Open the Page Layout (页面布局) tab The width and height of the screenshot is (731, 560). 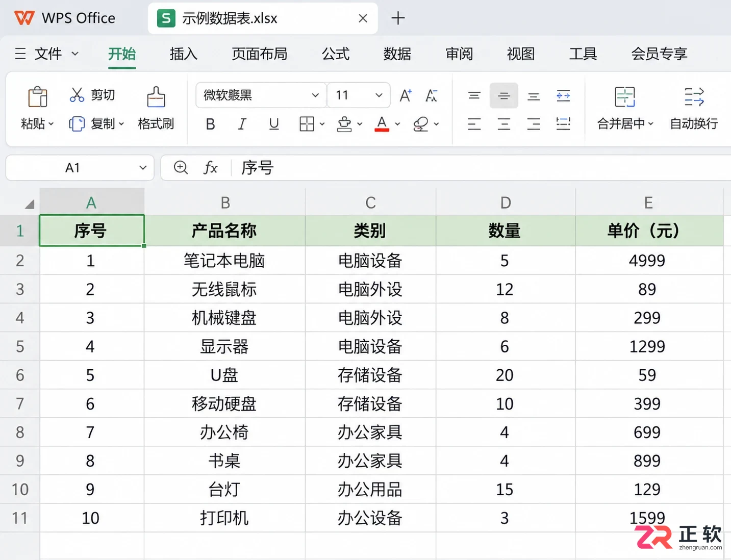point(260,54)
